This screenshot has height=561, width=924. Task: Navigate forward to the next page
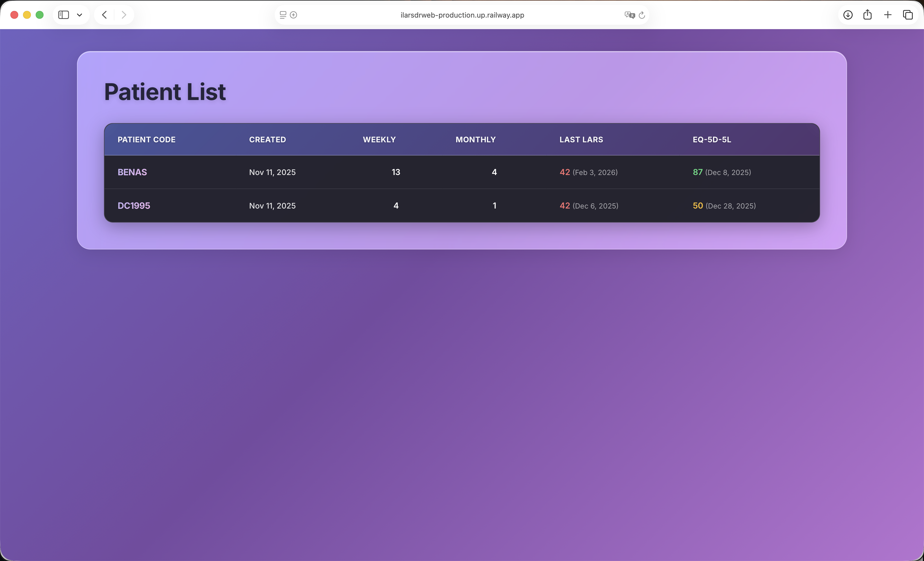[124, 15]
